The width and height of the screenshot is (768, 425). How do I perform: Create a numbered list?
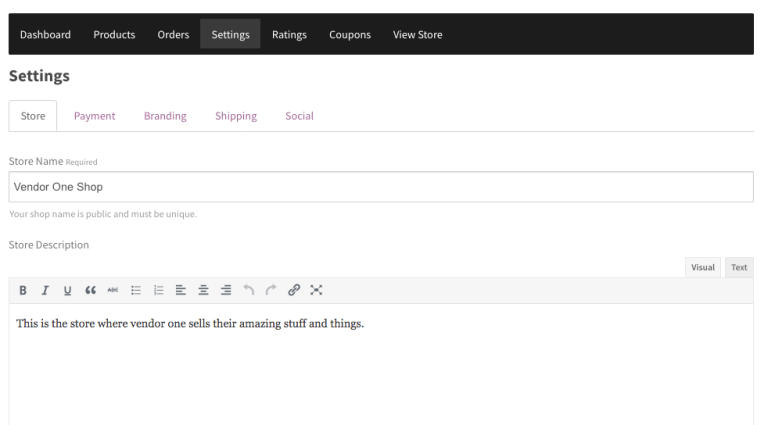pos(158,291)
